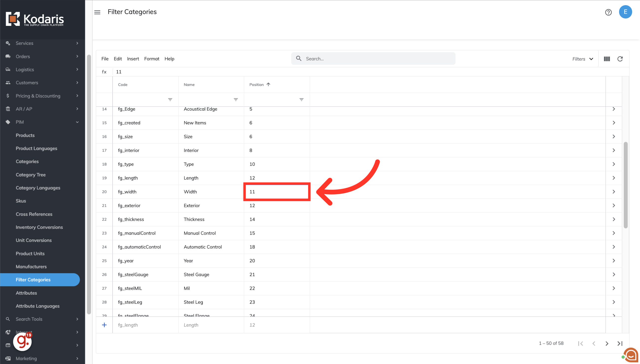This screenshot has height=364, width=640.
Task: Go to next page of results
Action: [x=607, y=344]
